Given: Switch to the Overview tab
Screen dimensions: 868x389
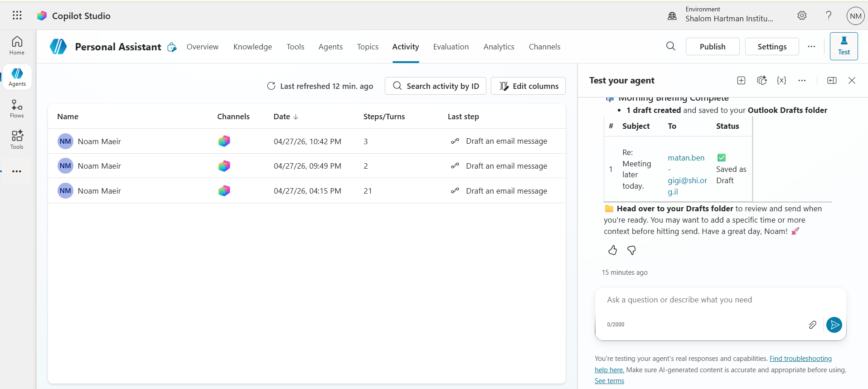Looking at the screenshot, I should [x=203, y=47].
